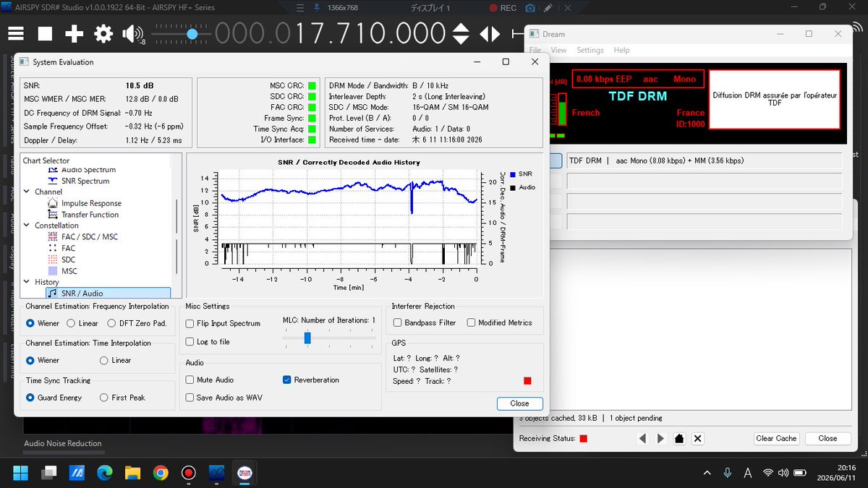This screenshot has width=868, height=488.
Task: Select First Peak time sync tracking
Action: tap(122, 398)
